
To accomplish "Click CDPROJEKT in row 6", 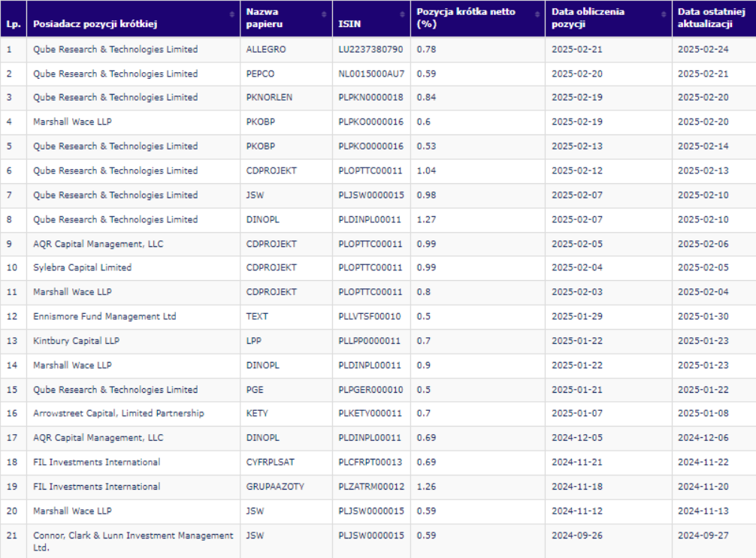I will click(271, 170).
